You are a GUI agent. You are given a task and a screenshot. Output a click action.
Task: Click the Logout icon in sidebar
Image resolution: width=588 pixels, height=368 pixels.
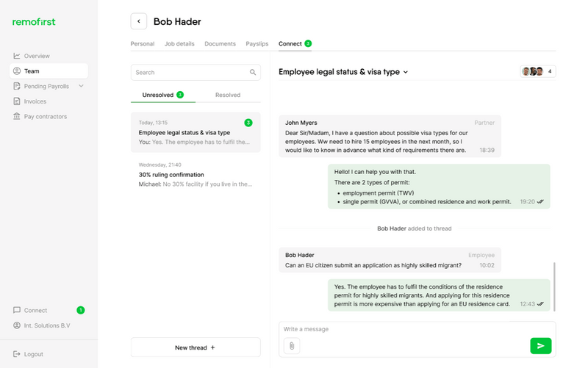coord(17,354)
